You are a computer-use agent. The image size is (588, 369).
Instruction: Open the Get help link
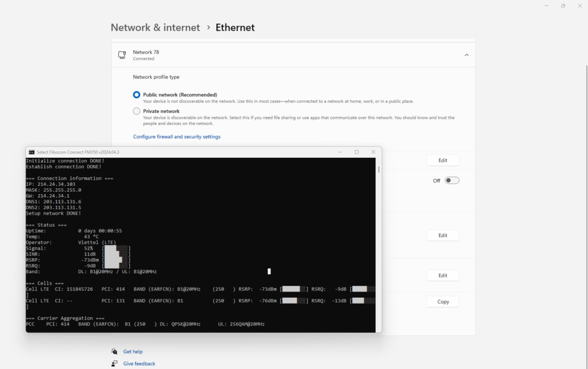[133, 351]
